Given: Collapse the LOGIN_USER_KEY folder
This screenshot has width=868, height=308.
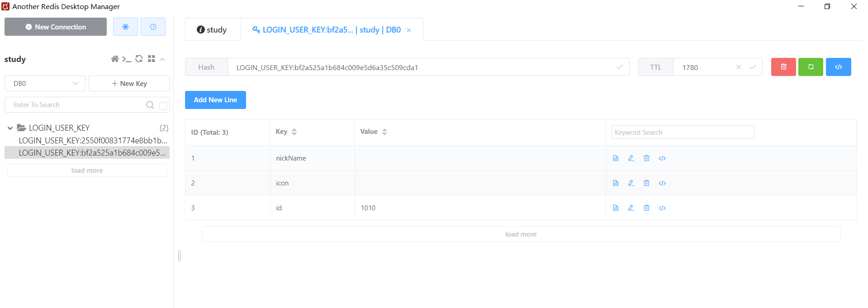Looking at the screenshot, I should click(x=10, y=128).
